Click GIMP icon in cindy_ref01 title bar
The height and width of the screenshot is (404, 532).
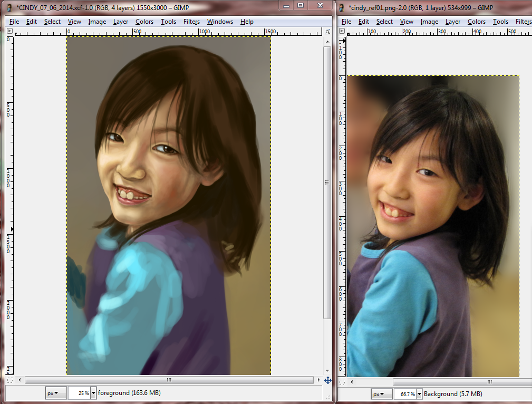[x=342, y=7]
